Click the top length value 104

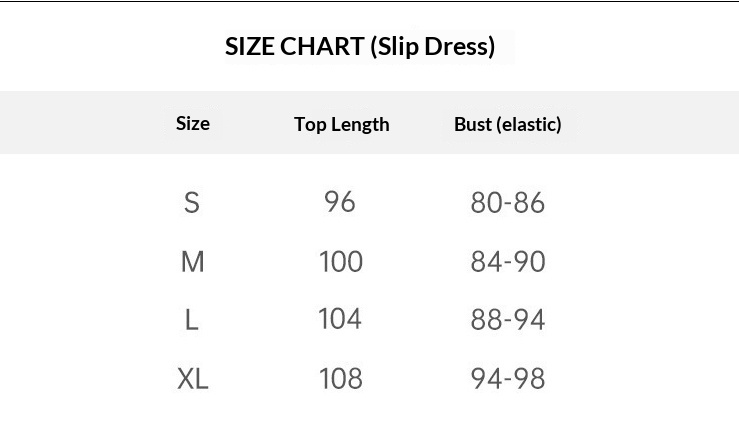[340, 319]
